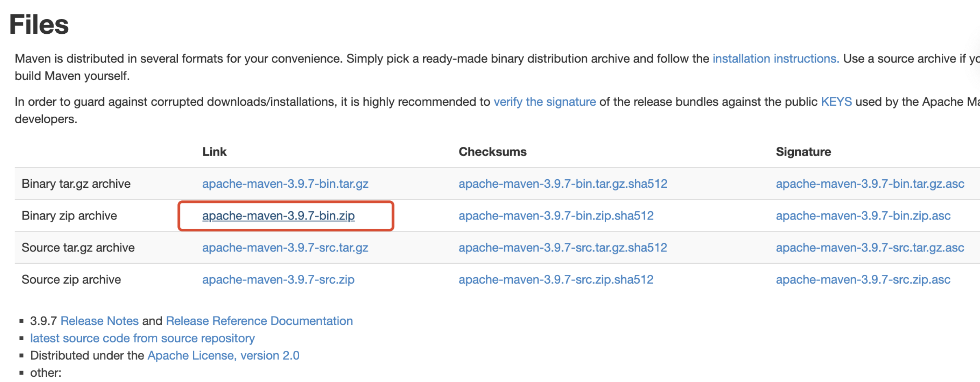Open apache-maven-3.9.7-bin.tar.gz.asc signature
The image size is (980, 382).
coord(870,184)
